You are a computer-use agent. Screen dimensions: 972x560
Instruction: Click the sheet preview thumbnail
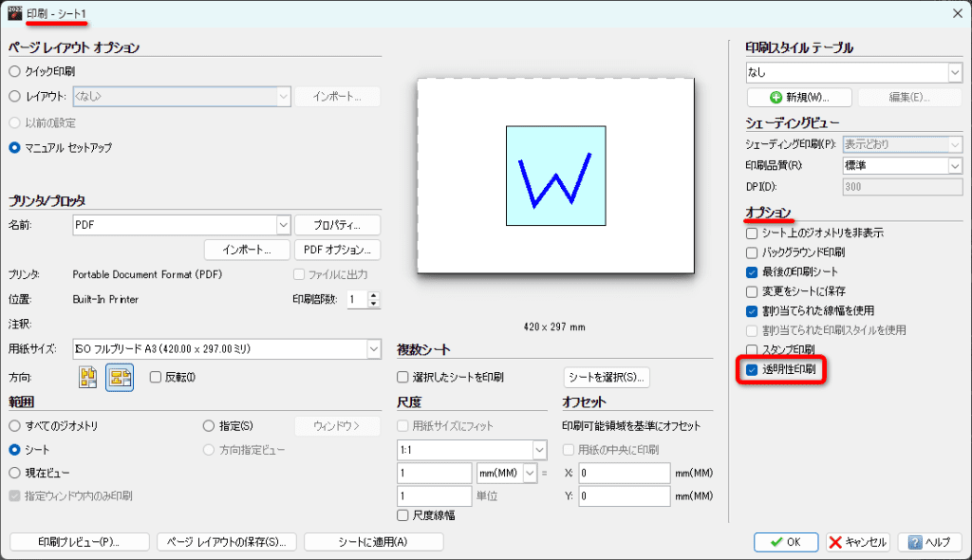click(x=555, y=176)
